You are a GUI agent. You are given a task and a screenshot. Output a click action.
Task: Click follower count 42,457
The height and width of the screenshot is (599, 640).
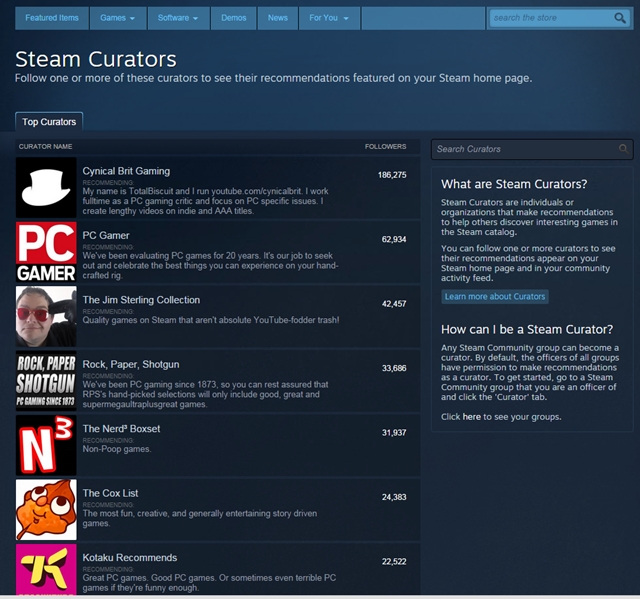coord(394,304)
